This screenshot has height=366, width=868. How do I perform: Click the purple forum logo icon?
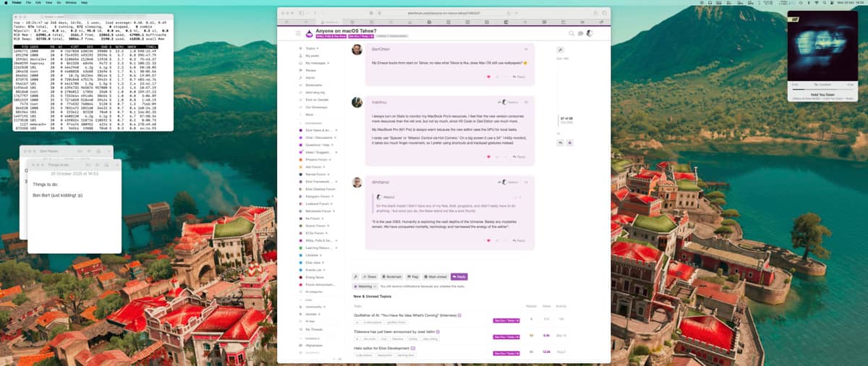click(x=309, y=33)
